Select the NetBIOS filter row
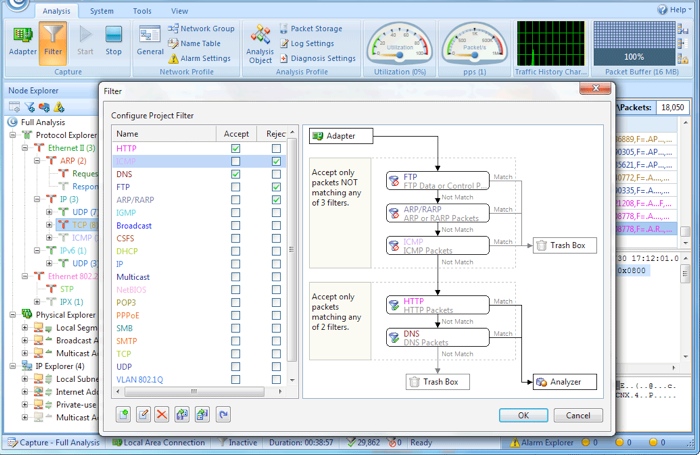 point(199,289)
